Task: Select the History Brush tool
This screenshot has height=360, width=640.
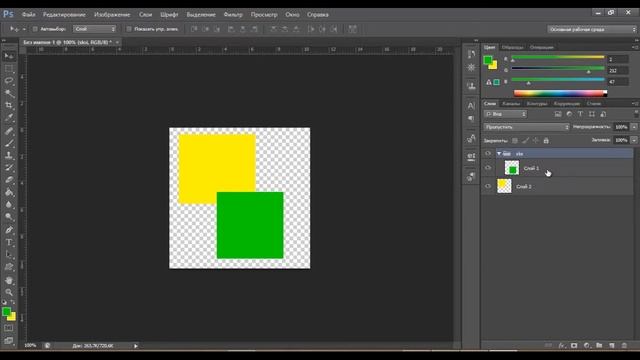Action: [x=9, y=168]
